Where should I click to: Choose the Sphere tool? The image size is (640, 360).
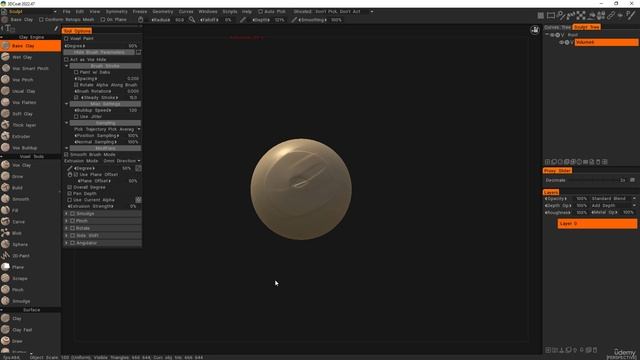31,244
